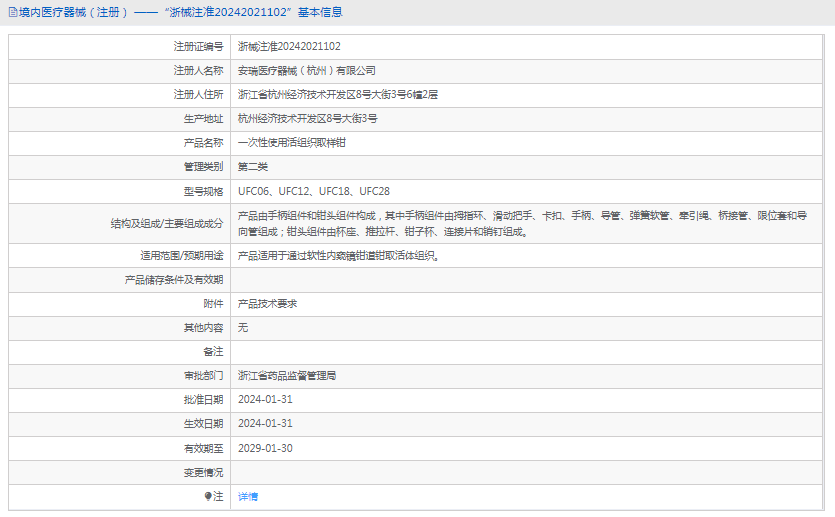Click the 产品名称 label
This screenshot has width=835, height=517.
click(203, 143)
